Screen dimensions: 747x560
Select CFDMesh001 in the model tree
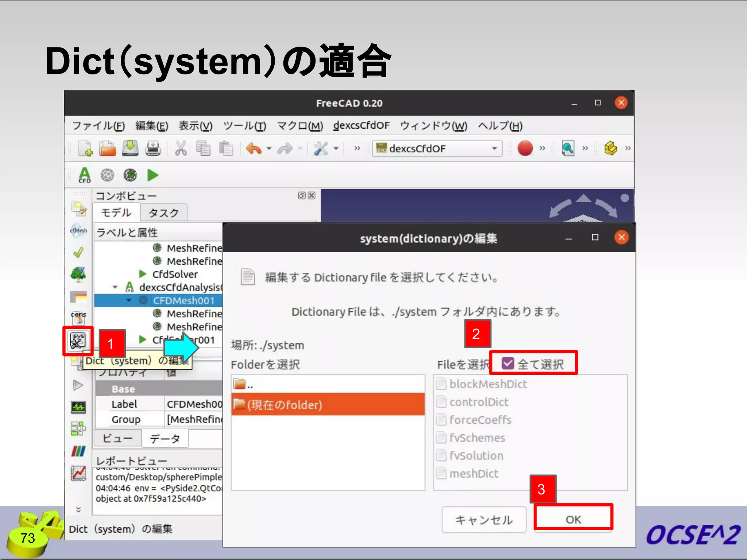point(183,300)
